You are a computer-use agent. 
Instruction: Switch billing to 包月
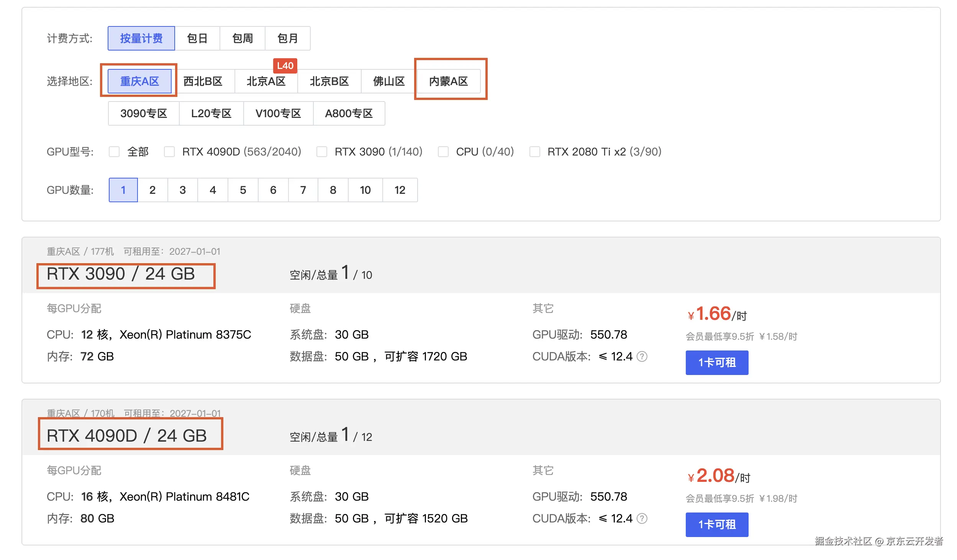[288, 38]
